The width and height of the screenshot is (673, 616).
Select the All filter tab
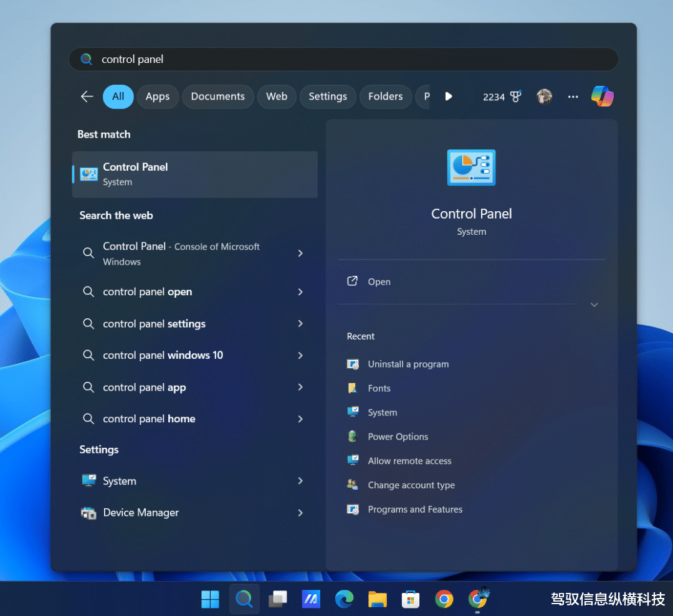(118, 97)
